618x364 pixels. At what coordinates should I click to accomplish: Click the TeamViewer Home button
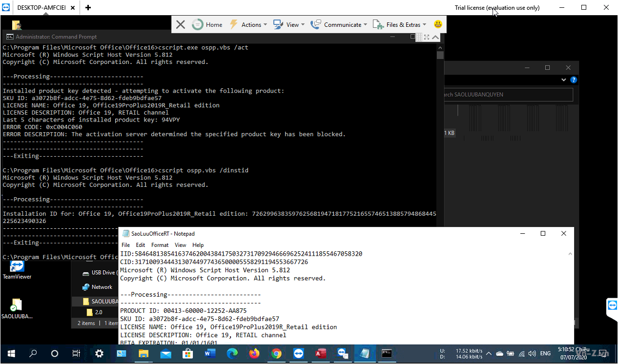click(x=207, y=24)
